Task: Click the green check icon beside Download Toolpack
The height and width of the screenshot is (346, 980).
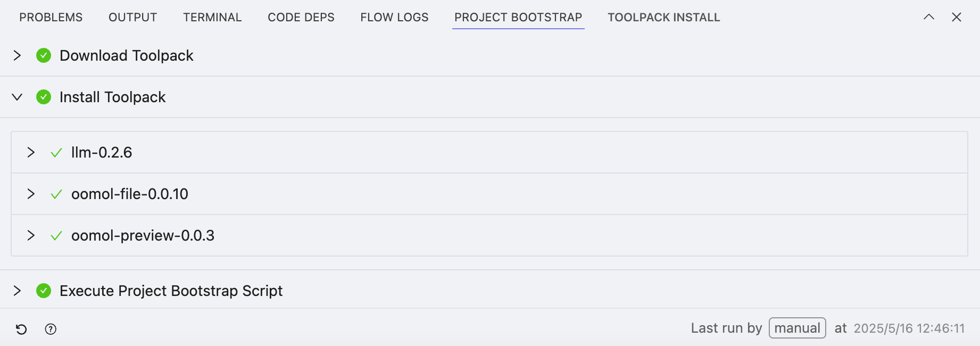Action: 44,55
